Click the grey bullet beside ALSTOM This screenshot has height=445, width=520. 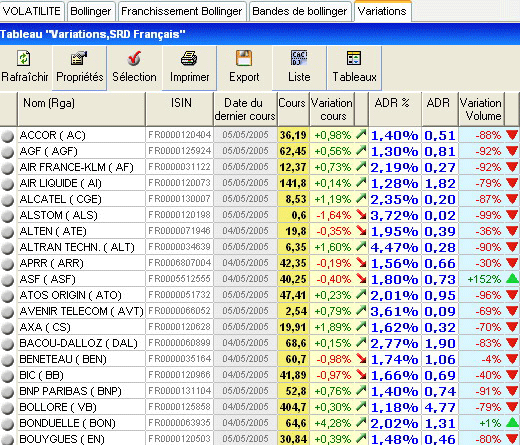point(7,216)
